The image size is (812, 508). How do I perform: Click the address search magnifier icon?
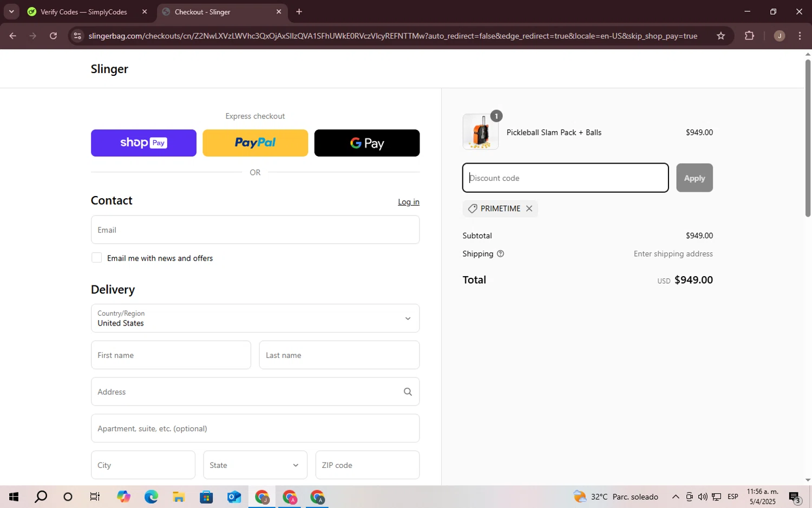click(x=408, y=392)
